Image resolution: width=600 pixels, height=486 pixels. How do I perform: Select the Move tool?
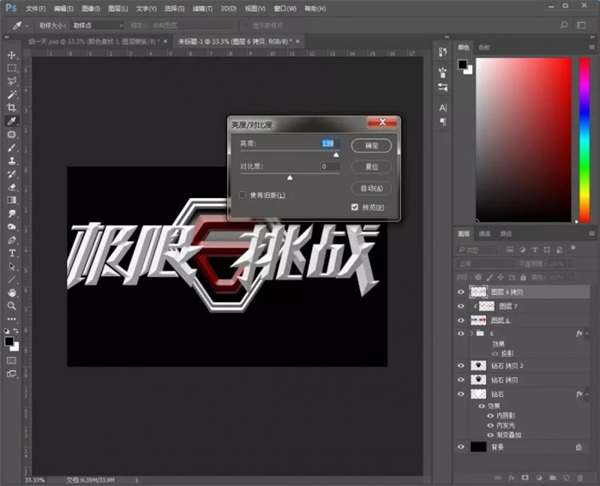[12, 55]
